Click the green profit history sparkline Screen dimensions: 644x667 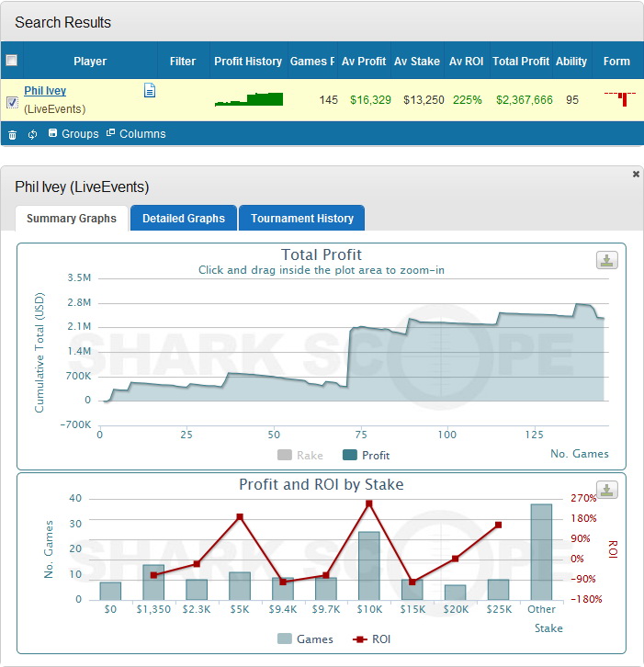249,99
